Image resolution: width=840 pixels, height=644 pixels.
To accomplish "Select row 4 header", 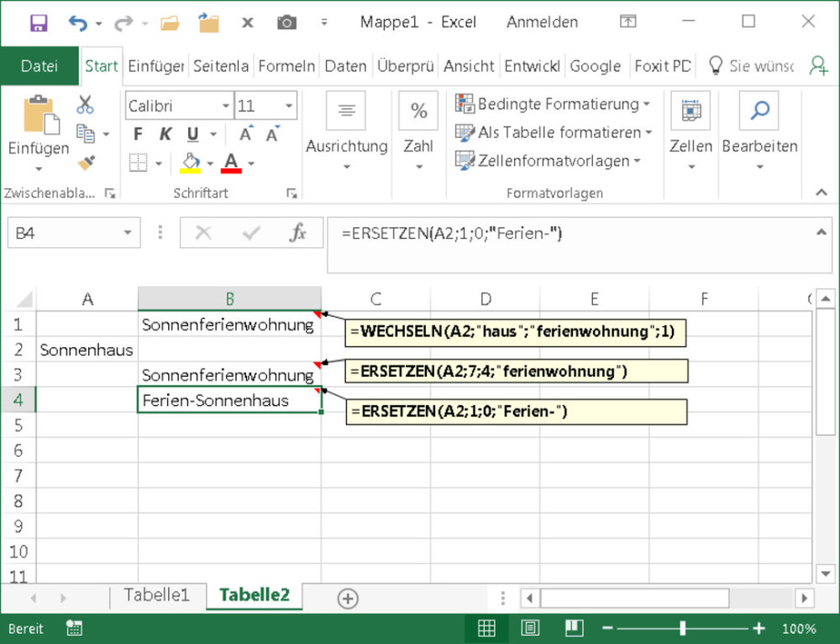I will [18, 400].
